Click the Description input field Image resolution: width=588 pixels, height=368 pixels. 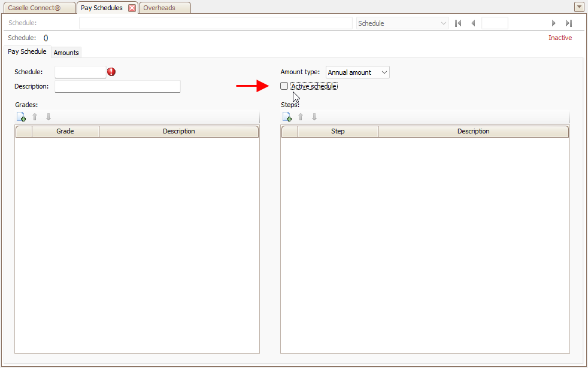(x=117, y=87)
